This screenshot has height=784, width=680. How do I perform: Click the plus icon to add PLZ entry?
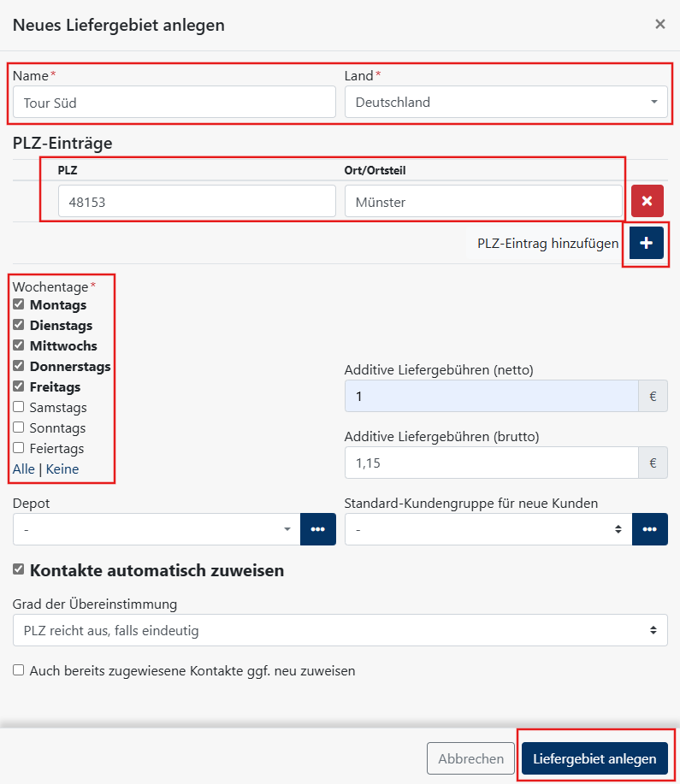646,243
